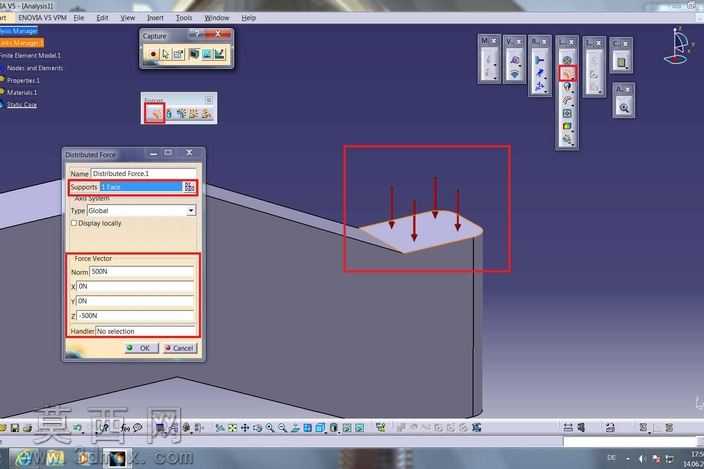Open the ENOVIA V5 VPM menu

point(43,18)
